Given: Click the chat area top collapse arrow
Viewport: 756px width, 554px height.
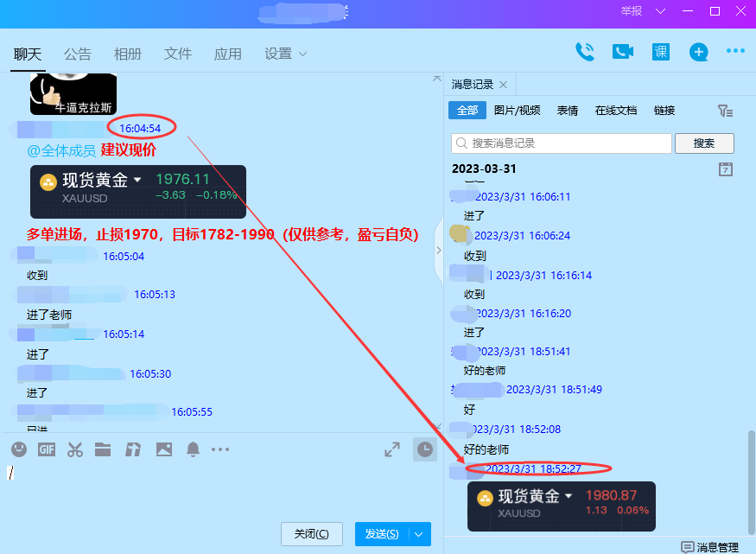Looking at the screenshot, I should (437, 79).
